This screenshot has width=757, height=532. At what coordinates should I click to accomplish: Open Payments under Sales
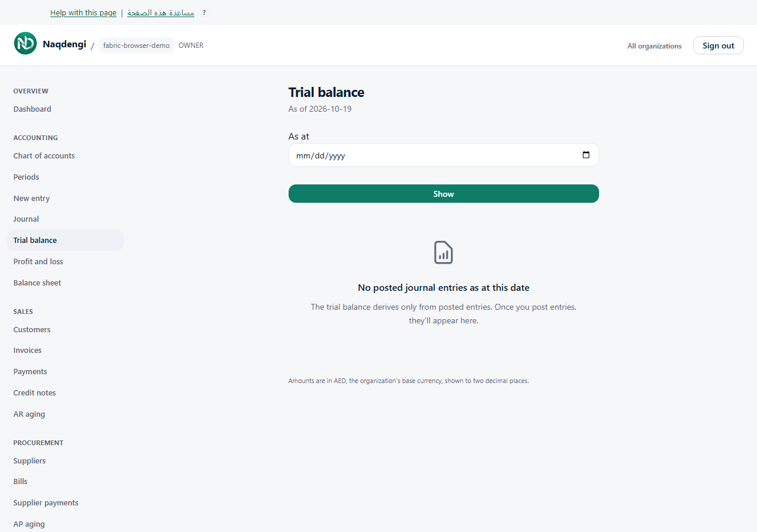pyautogui.click(x=30, y=371)
